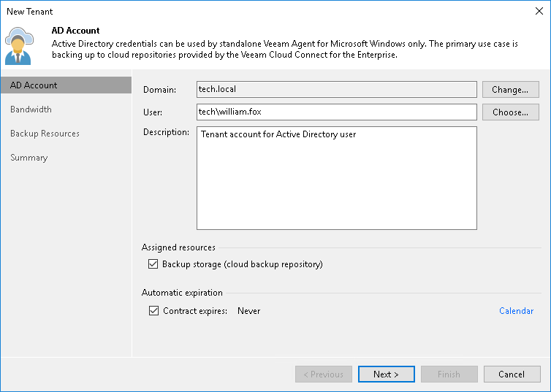Close the New Tenant dialog

pyautogui.click(x=539, y=11)
